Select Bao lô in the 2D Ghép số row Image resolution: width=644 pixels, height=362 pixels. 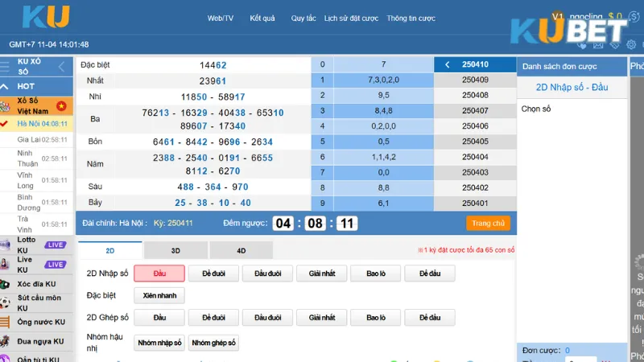pos(376,318)
